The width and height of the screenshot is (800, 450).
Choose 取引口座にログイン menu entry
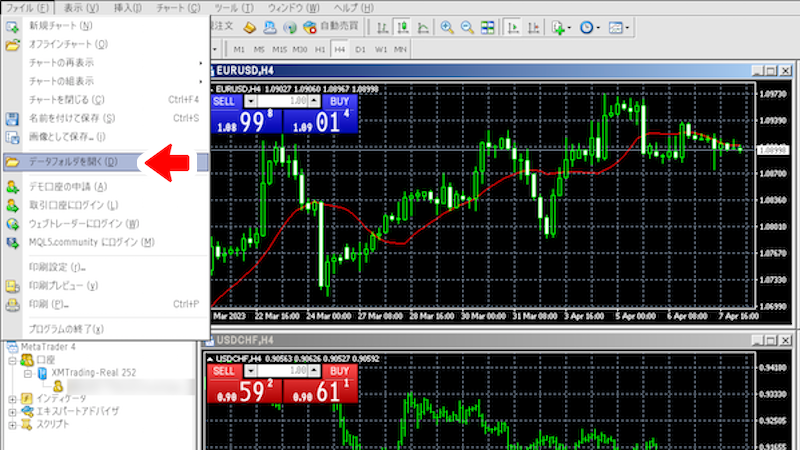[x=105, y=205]
